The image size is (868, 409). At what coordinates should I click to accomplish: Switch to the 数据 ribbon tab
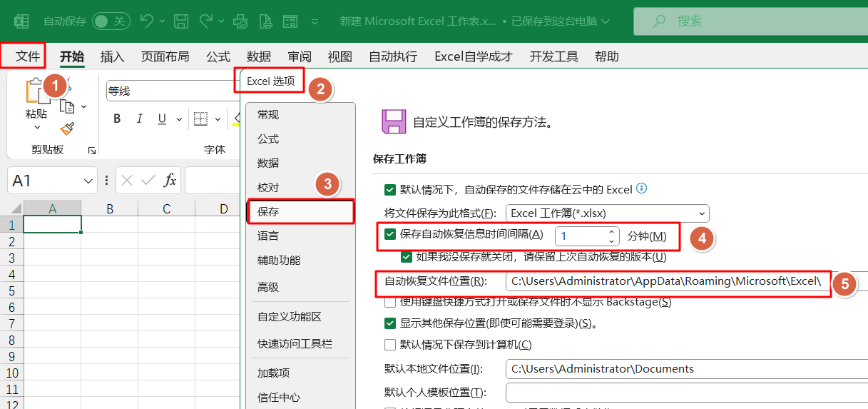[259, 56]
